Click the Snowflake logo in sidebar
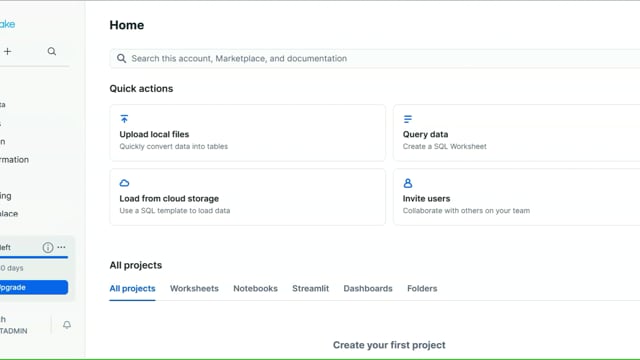 [x=7, y=24]
